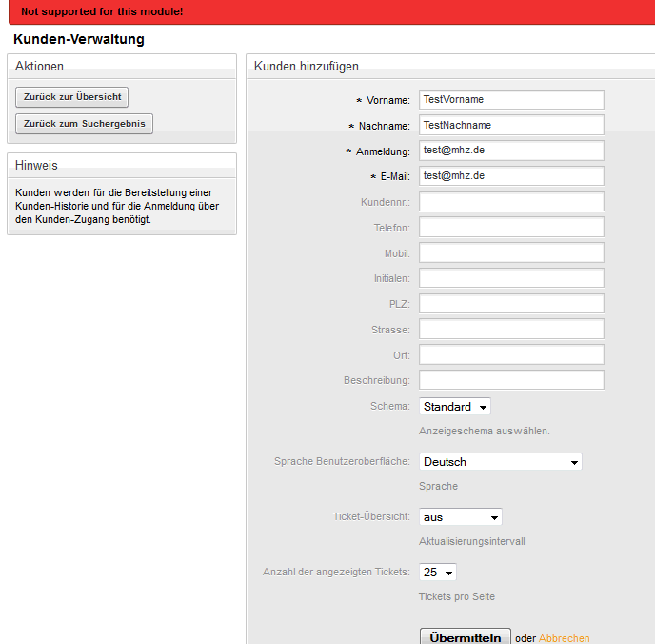Screen dimensions: 655x644
Task: Focus the Kundennr. field
Action: (511, 202)
